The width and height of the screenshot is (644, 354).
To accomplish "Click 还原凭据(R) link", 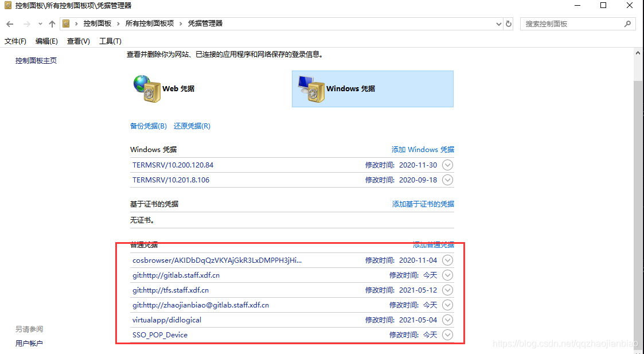I will pyautogui.click(x=192, y=126).
